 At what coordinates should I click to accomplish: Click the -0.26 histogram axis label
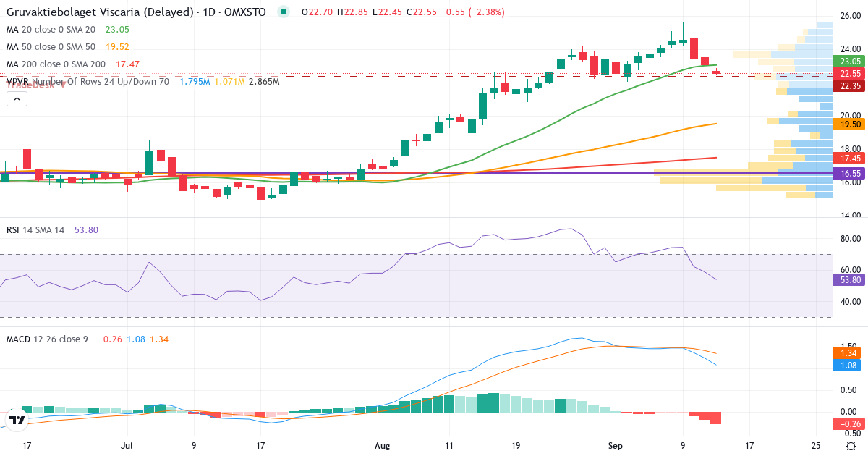[848, 423]
